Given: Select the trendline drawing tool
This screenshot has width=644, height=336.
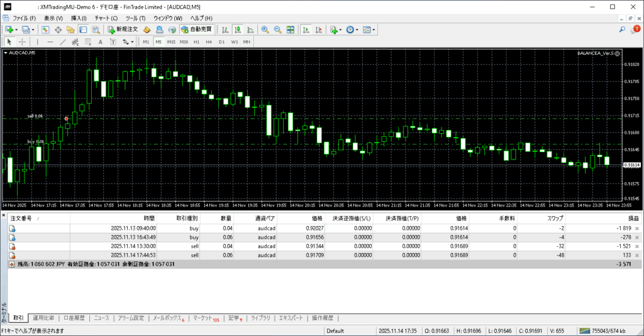Looking at the screenshot, I should [64, 42].
